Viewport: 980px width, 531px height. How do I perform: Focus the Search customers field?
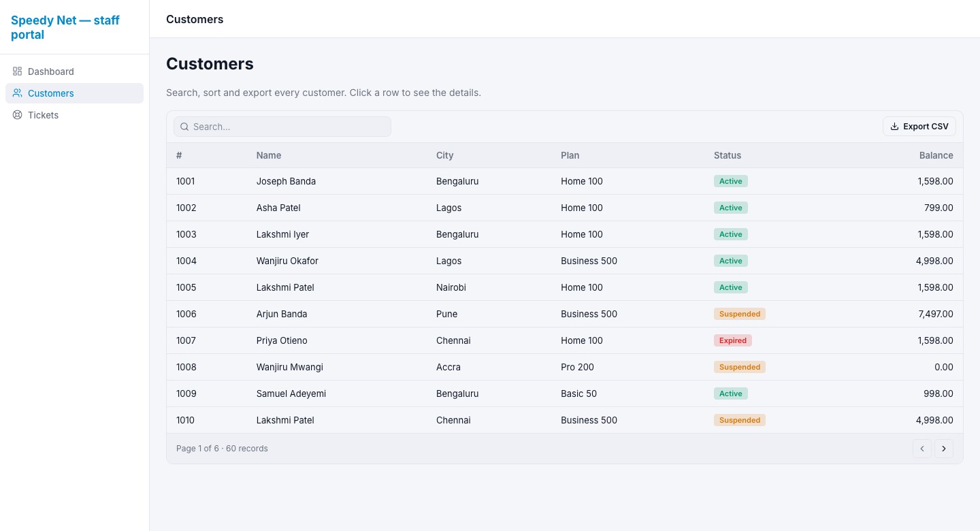coord(282,127)
